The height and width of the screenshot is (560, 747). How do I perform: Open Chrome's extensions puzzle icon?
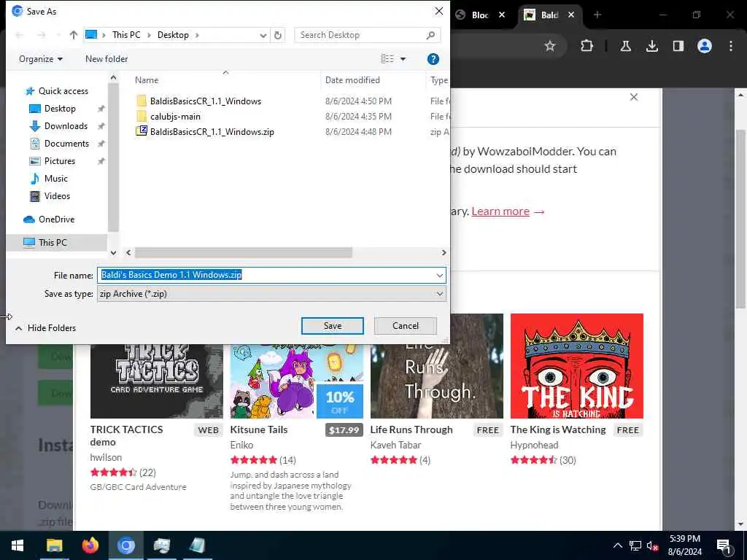pos(587,46)
